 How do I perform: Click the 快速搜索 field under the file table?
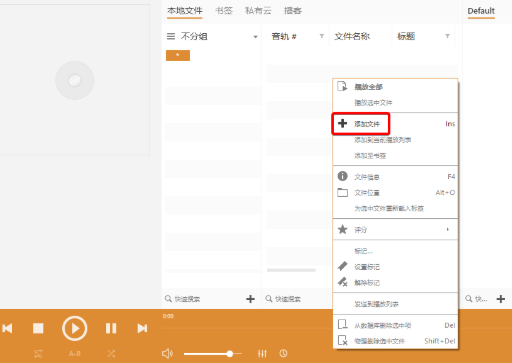click(x=298, y=299)
